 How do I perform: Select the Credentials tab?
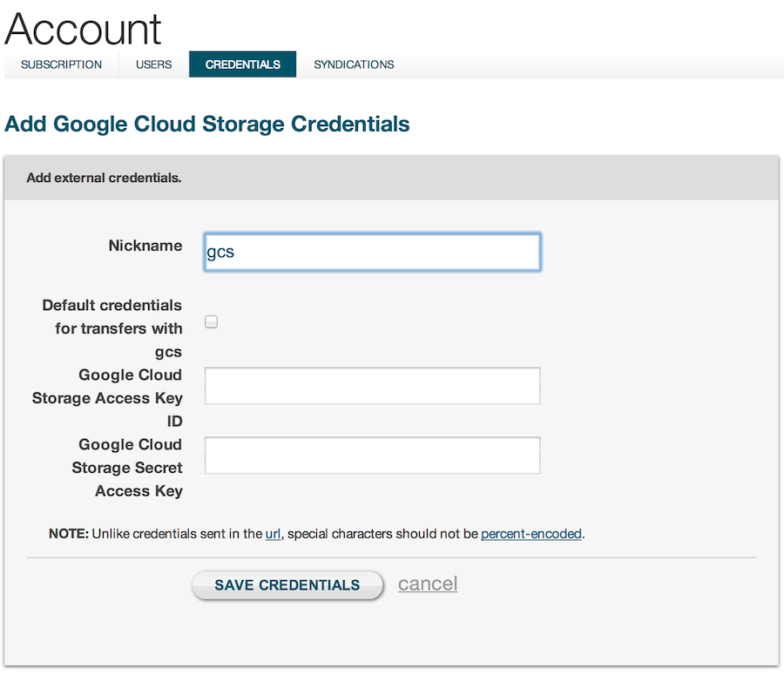(242, 64)
